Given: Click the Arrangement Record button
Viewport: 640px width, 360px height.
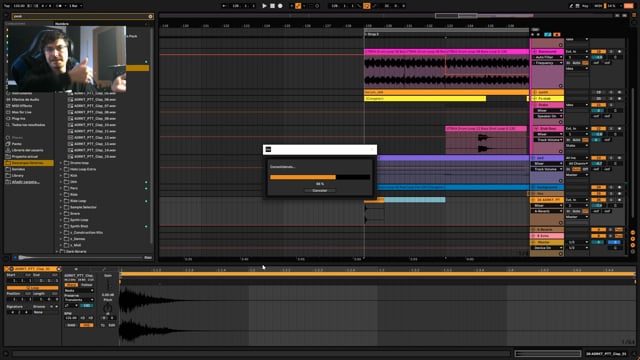Looking at the screenshot, I should coord(280,6).
